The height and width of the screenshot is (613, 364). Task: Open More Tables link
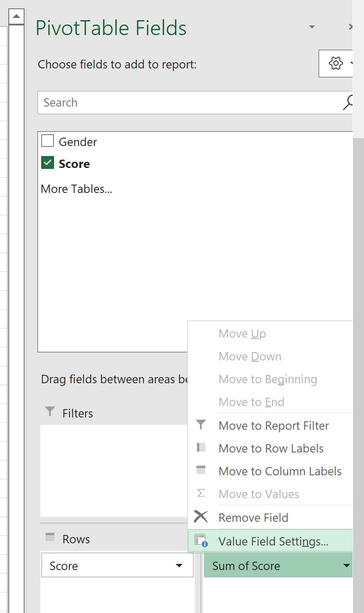[x=76, y=189]
